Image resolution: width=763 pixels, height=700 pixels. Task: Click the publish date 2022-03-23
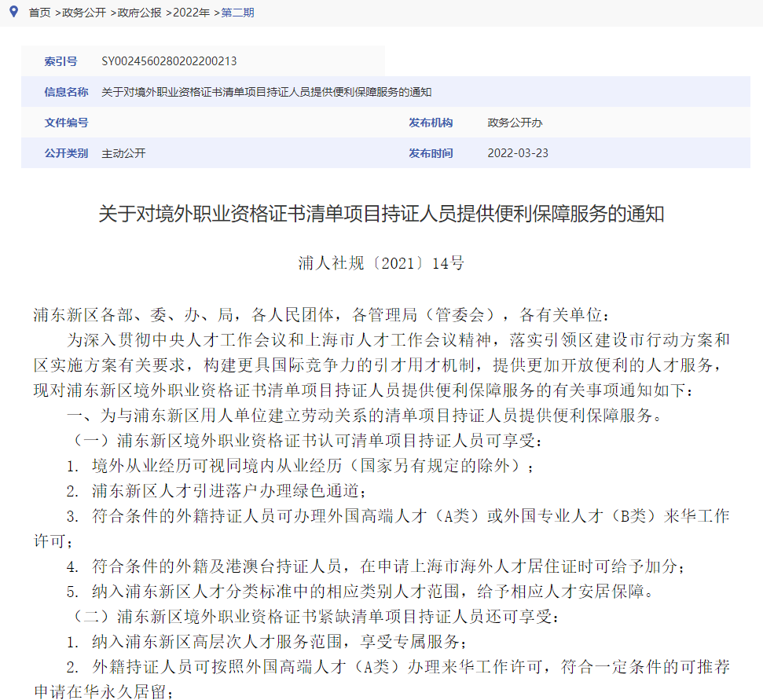pyautogui.click(x=518, y=153)
